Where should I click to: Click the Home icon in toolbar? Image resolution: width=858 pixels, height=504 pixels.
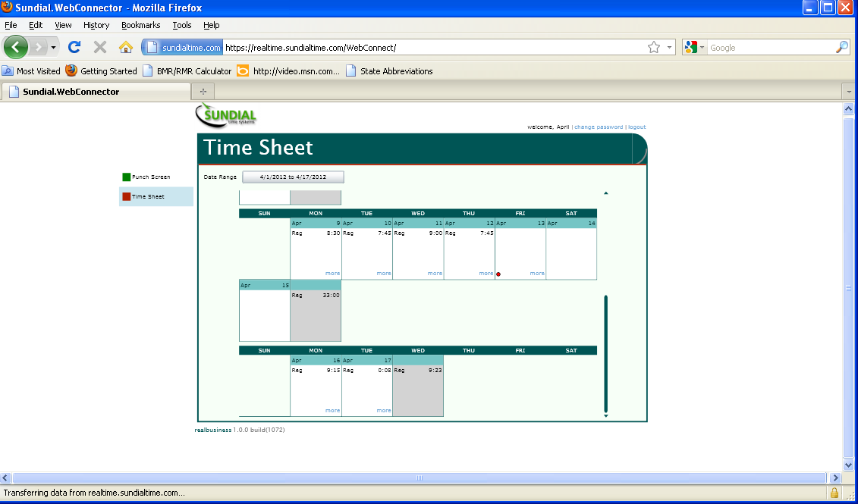pos(126,47)
